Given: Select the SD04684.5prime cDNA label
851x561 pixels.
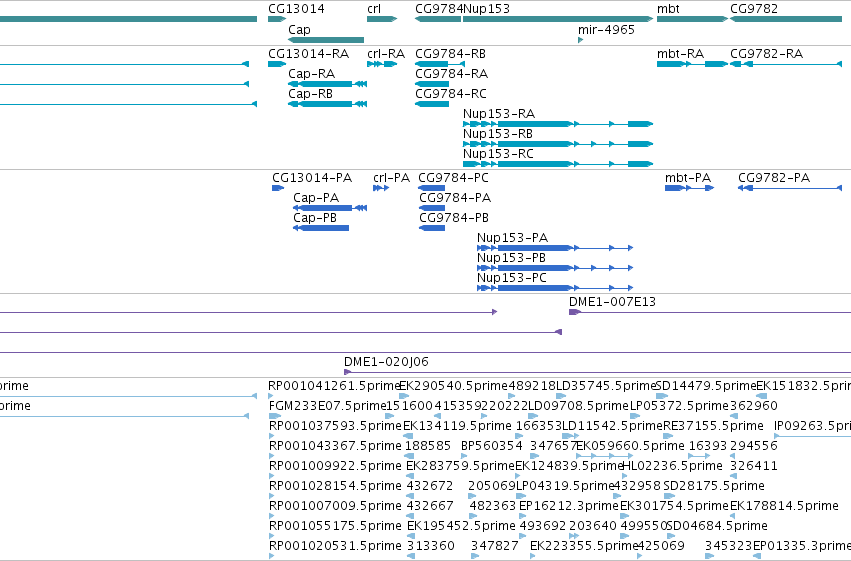Looking at the screenshot, I should [x=716, y=527].
